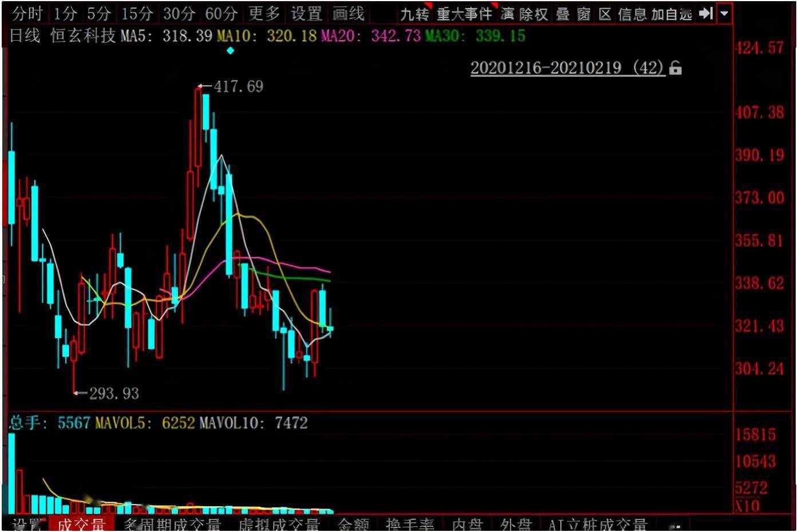
Task: Click the MA5: 318.39 indicator label
Action: click(x=166, y=36)
